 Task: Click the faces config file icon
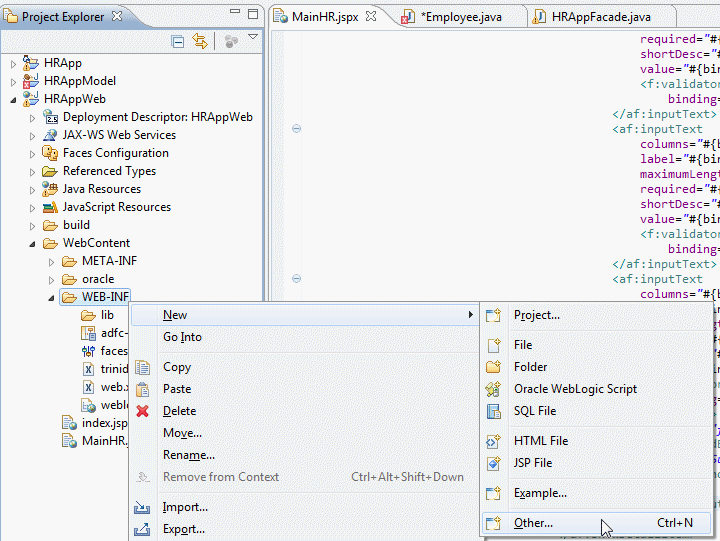click(x=88, y=351)
